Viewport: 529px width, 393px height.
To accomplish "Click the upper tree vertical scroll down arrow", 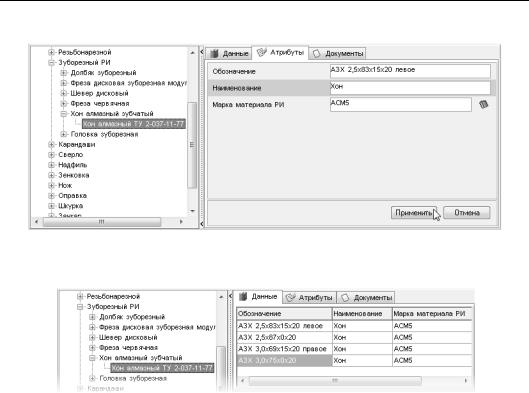I will click(192, 211).
